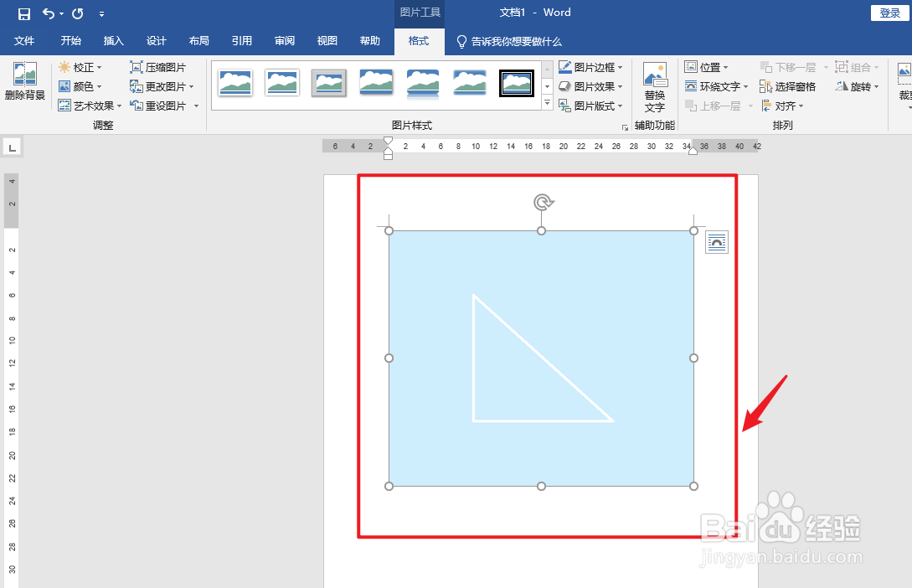Viewport: 912px width, 588px height.
Task: Click the rotation handle above the picture
Action: pyautogui.click(x=543, y=203)
